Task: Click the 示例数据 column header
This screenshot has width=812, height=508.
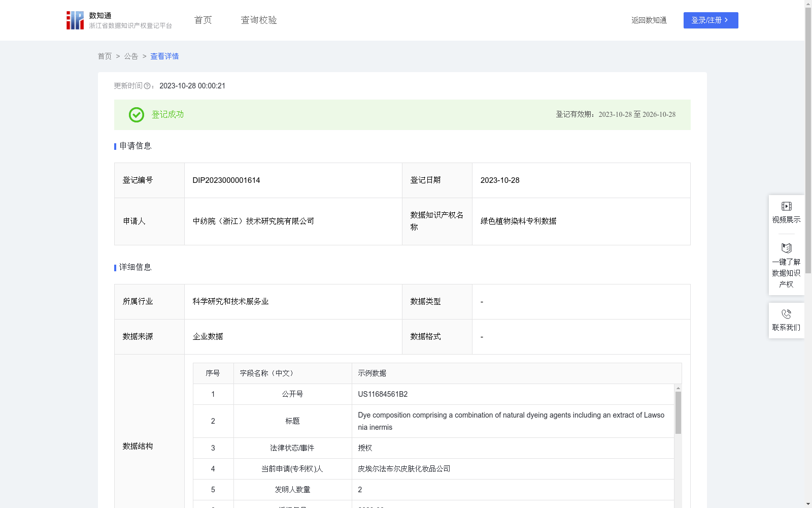Action: [517, 373]
